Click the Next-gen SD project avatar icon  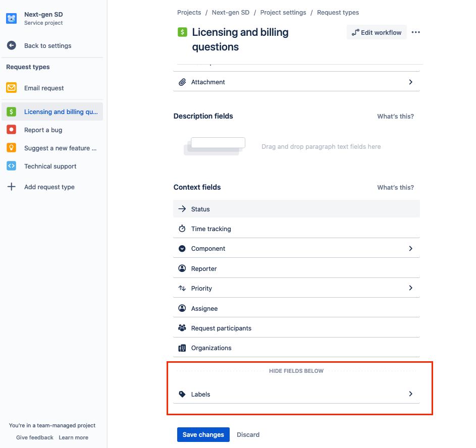point(12,19)
